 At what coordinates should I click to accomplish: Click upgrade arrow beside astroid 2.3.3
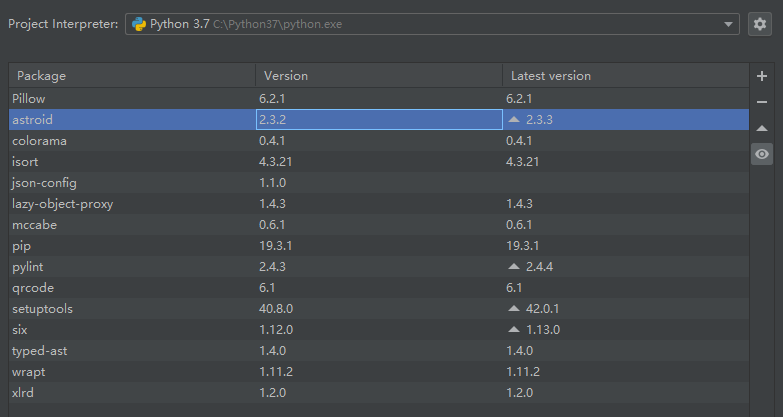(x=514, y=119)
